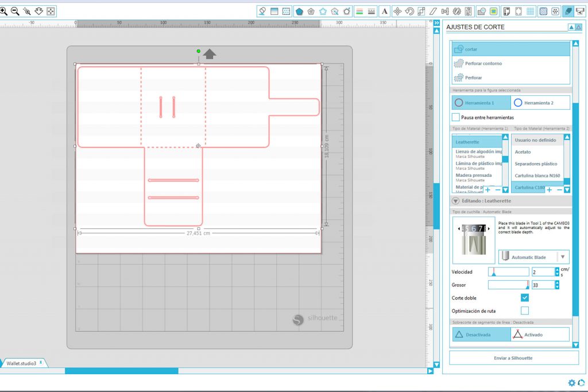Select the Perforar cut mode
This screenshot has width=588, height=392.
[x=511, y=77]
